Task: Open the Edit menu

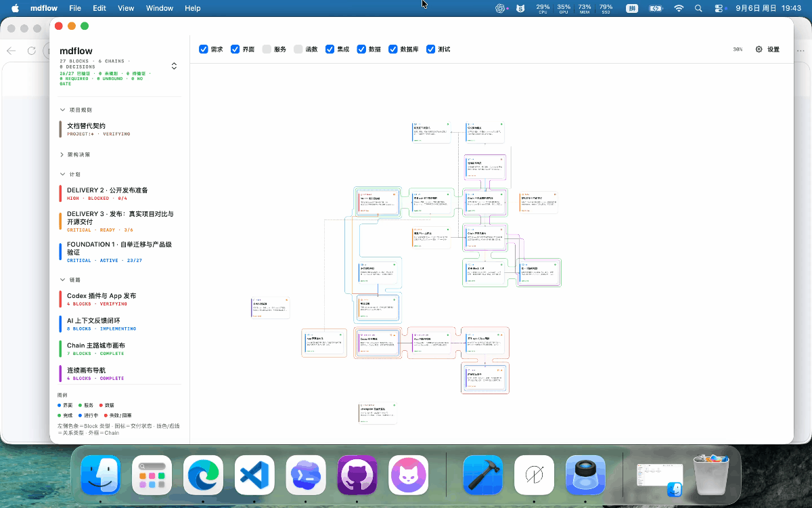Action: [x=99, y=8]
